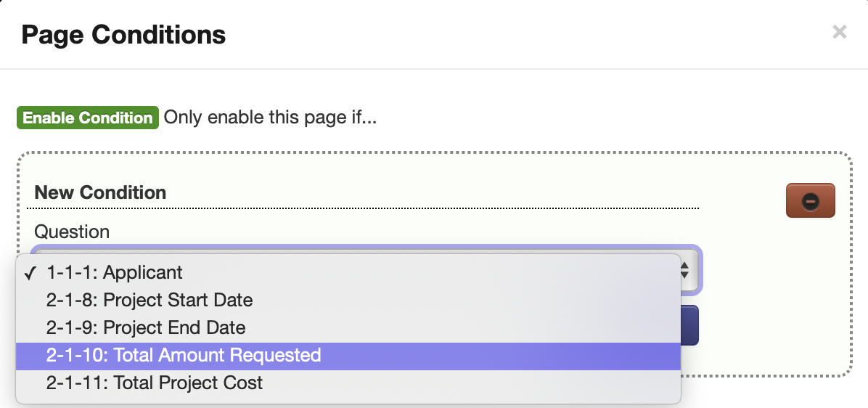Click the Enable Condition green badge
Image resolution: width=868 pixels, height=408 pixels.
(88, 118)
